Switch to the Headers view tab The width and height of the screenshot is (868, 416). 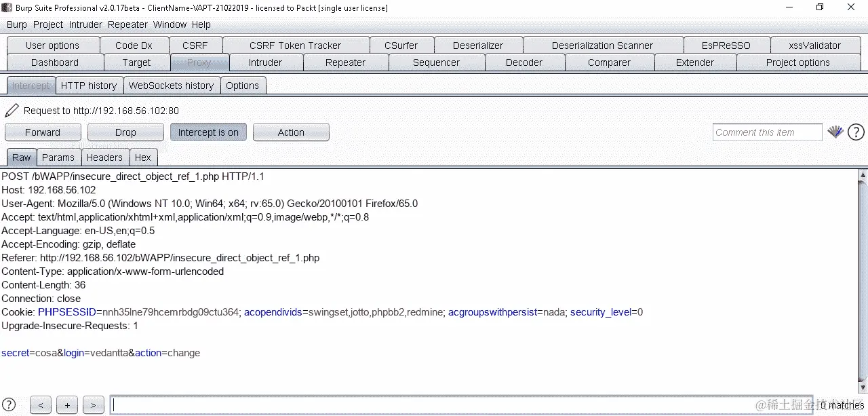tap(104, 157)
